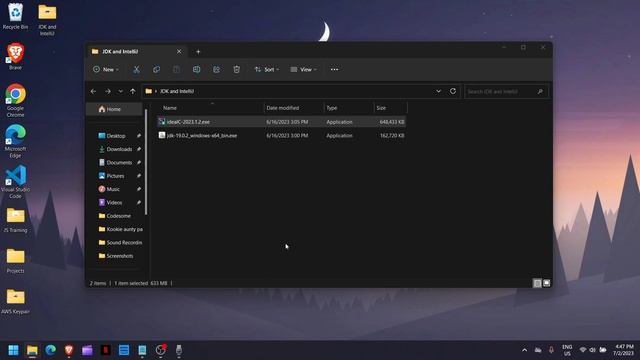640x360 pixels.
Task: Click the Rename icon in Explorer toolbar
Action: point(196,69)
